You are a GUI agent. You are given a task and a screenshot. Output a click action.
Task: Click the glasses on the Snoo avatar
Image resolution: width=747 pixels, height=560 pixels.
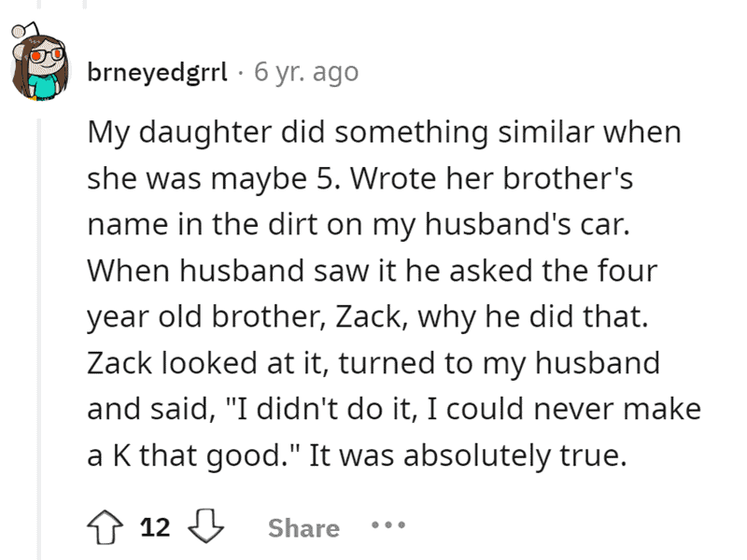(x=41, y=58)
